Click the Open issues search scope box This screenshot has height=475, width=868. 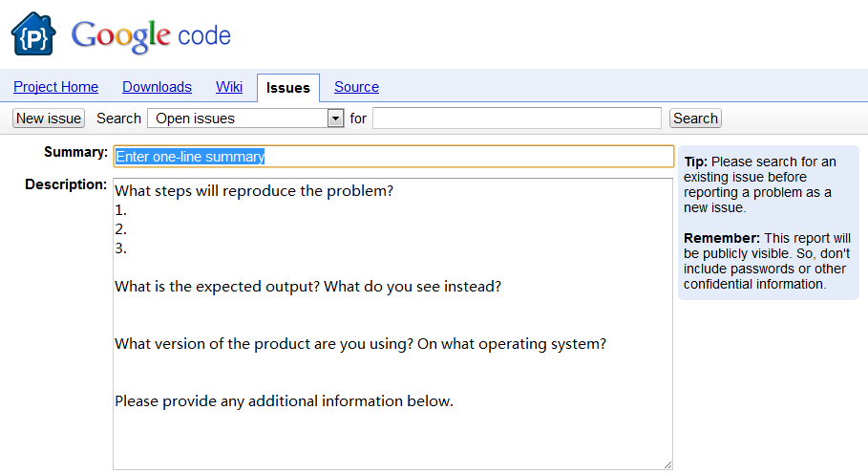point(237,119)
